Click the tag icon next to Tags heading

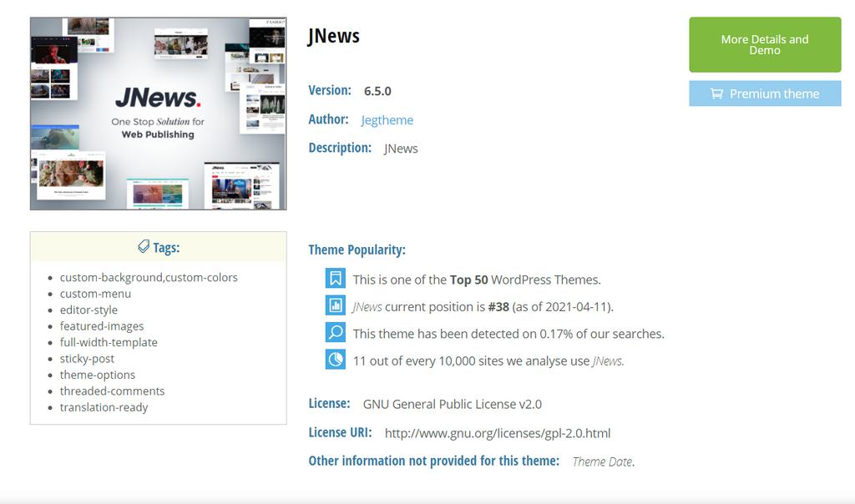(144, 247)
